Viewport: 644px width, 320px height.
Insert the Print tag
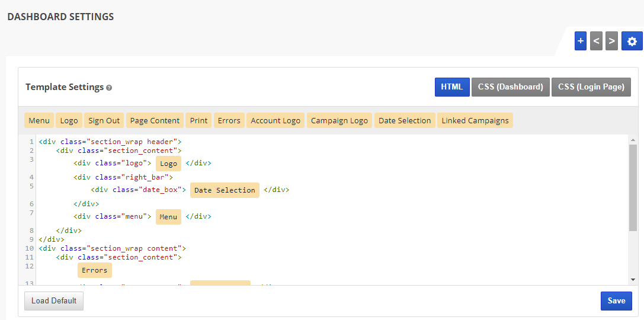[198, 120]
